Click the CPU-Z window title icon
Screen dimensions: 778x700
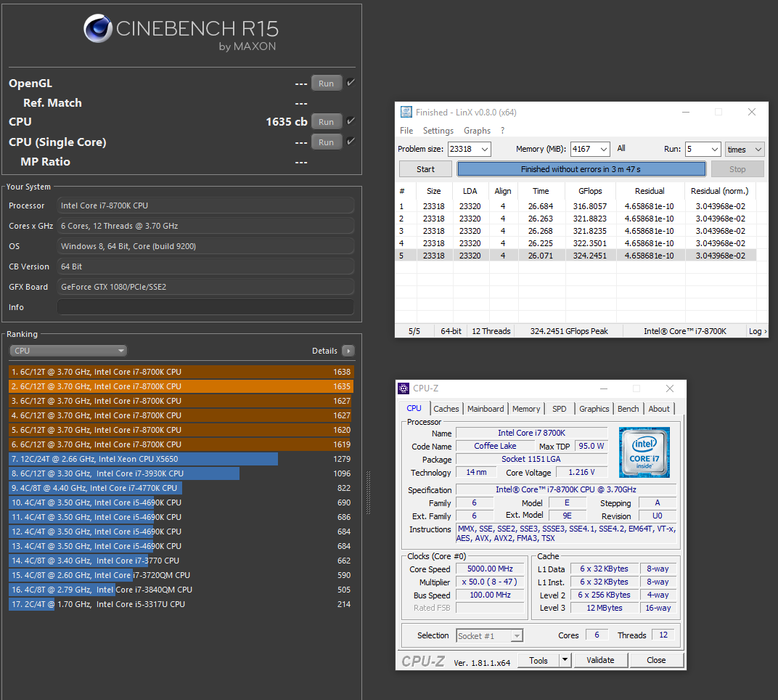(404, 388)
